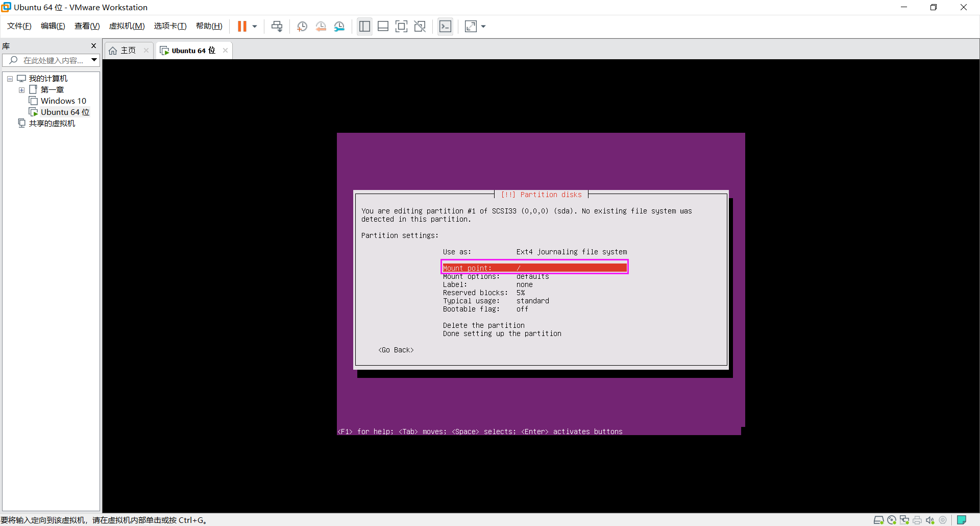Open the 编辑(E) menu
Image resolution: width=980 pixels, height=526 pixels.
[x=53, y=26]
